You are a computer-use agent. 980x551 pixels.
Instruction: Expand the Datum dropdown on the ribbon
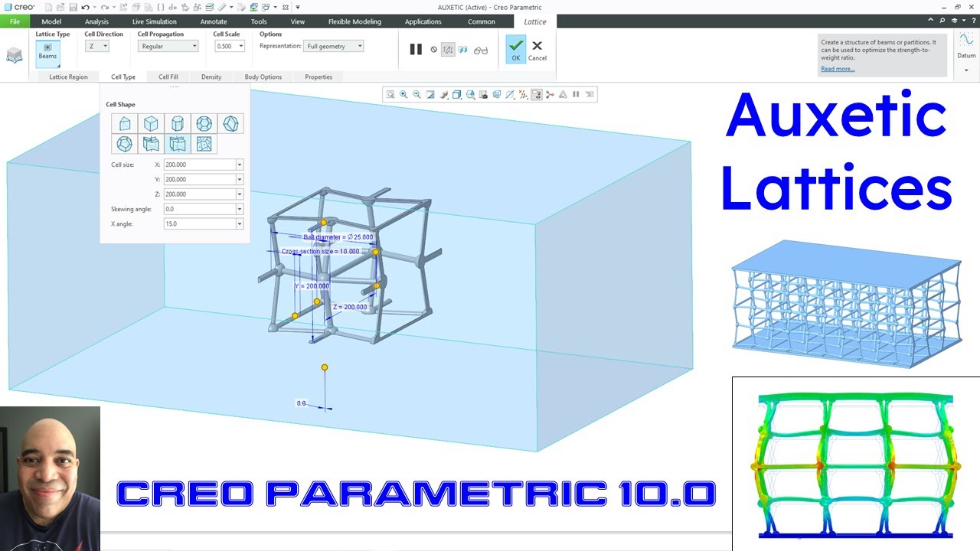point(966,70)
